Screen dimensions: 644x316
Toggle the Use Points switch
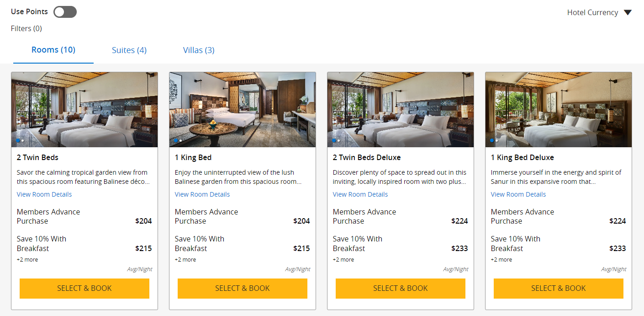[64, 11]
